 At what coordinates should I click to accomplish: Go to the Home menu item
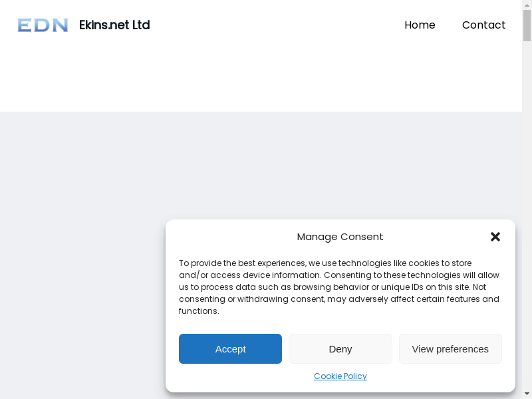click(x=420, y=25)
